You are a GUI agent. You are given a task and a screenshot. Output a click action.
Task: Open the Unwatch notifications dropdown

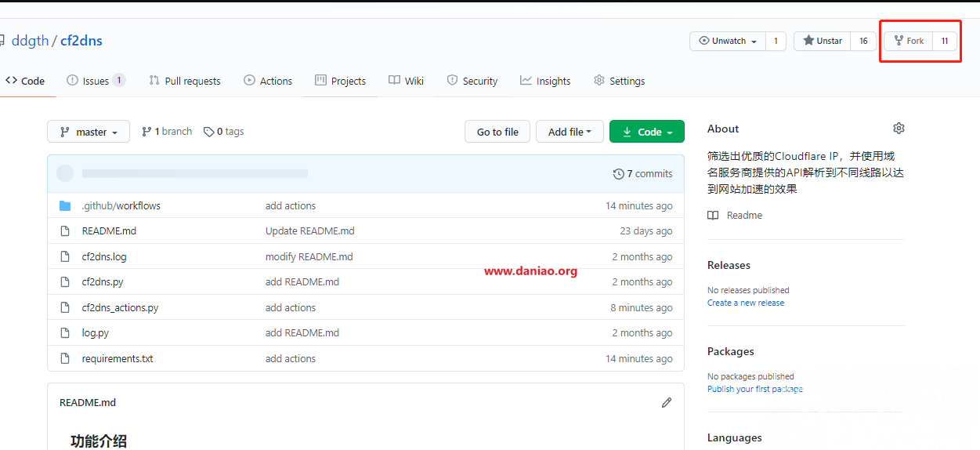(728, 41)
